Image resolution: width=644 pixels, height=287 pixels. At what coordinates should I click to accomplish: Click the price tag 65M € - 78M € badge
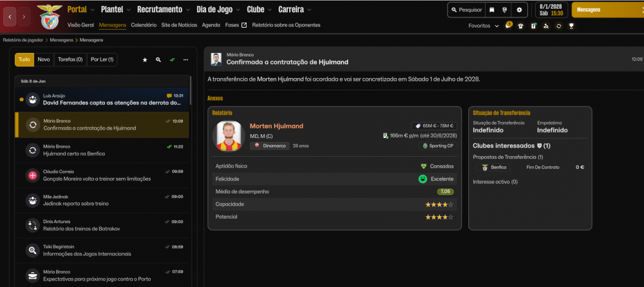(434, 126)
